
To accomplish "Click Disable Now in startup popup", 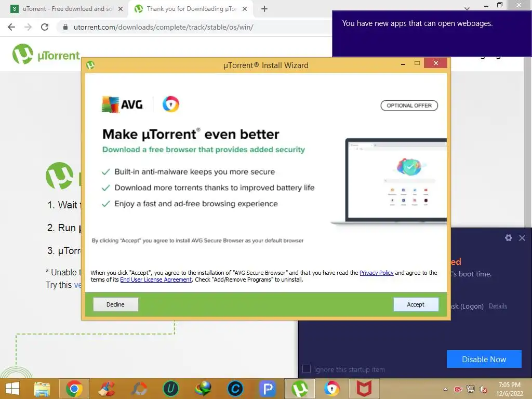I will (484, 359).
